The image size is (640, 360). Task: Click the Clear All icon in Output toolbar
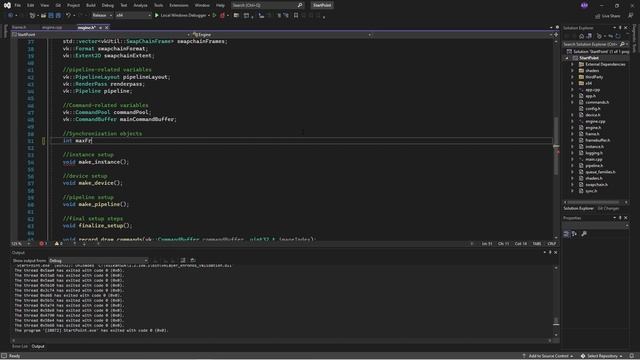tap(183, 260)
